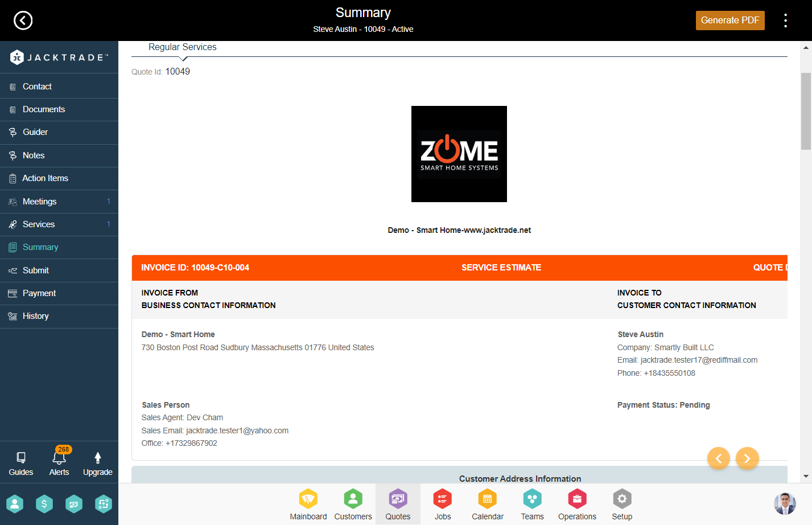This screenshot has width=812, height=525.
Task: Open Meetings in the sidebar
Action: 59,202
